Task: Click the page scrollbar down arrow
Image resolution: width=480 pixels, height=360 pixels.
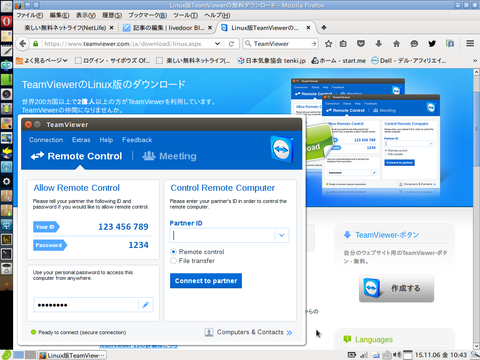Action: tap(476, 346)
